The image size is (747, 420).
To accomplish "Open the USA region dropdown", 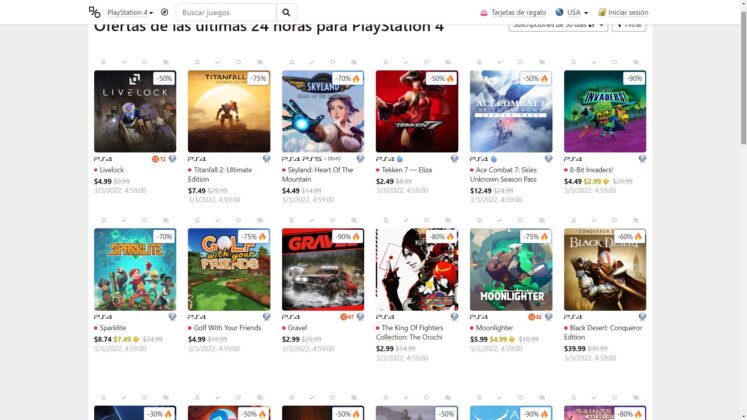I will pos(572,12).
